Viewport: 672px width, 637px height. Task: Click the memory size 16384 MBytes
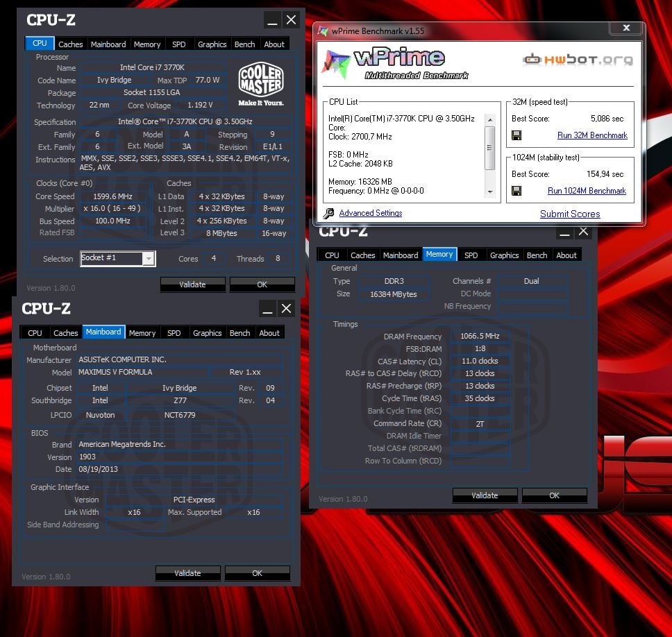(394, 294)
